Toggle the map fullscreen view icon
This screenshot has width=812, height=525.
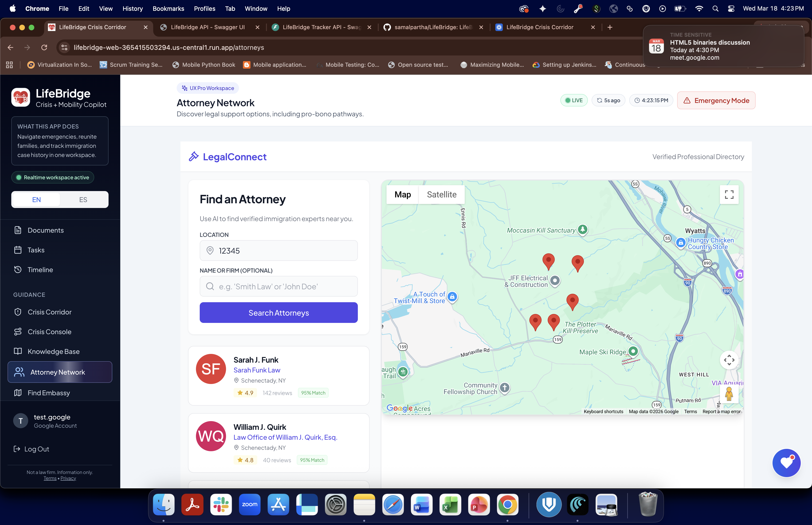pyautogui.click(x=729, y=195)
